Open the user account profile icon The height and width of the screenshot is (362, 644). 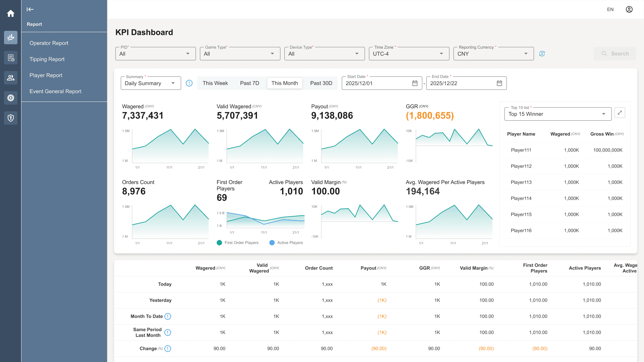629,9
